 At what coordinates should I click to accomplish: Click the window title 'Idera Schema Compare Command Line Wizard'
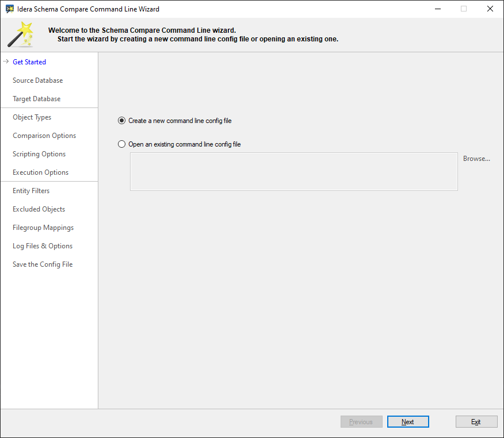[89, 9]
